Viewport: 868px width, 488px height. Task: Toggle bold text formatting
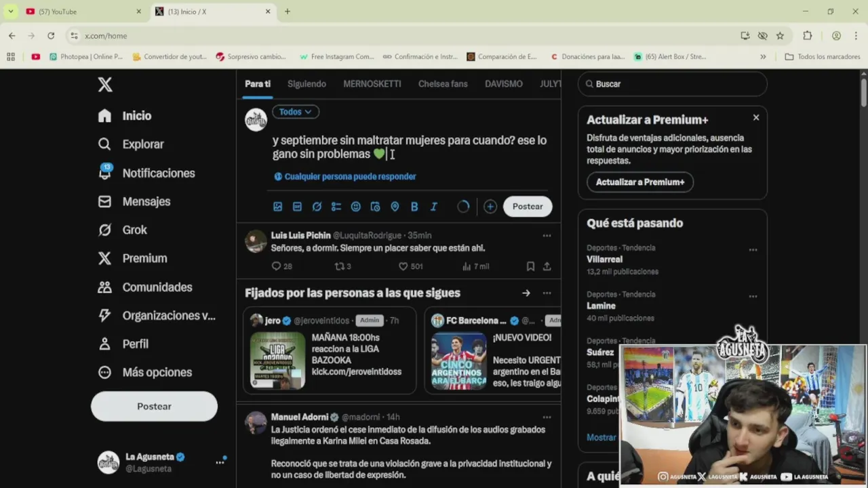click(x=414, y=207)
